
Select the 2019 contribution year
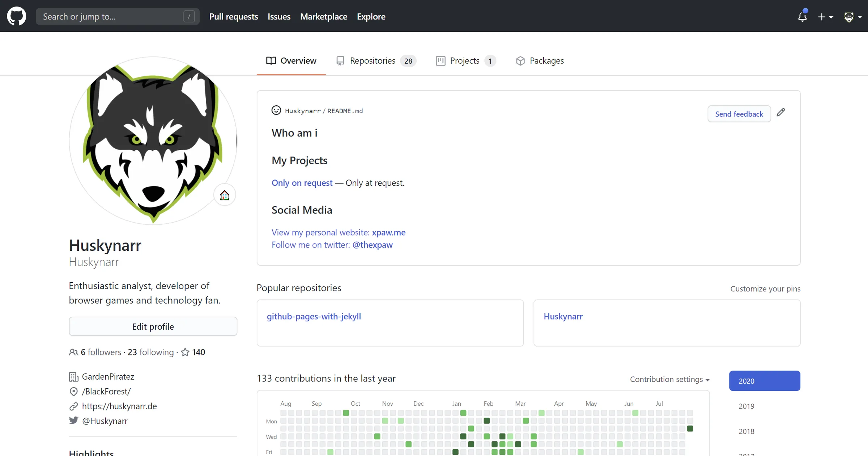[746, 406]
